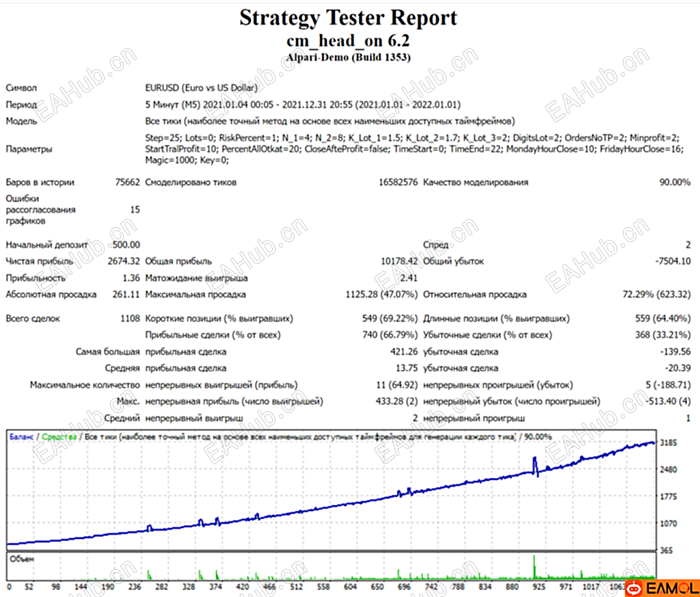Click the maximal consecutive profit value "433.28 (2)"
Screen dimensions: 700x597
pyautogui.click(x=396, y=401)
